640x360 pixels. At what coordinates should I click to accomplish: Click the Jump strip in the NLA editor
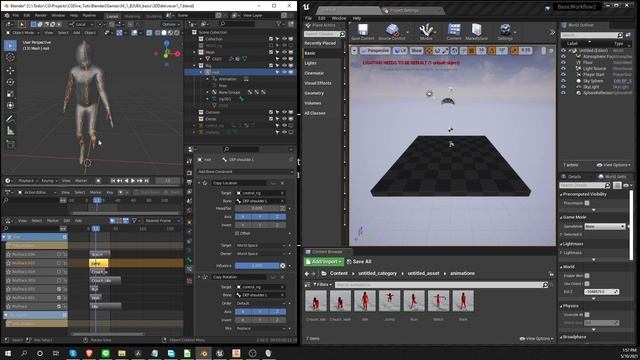tap(98, 263)
